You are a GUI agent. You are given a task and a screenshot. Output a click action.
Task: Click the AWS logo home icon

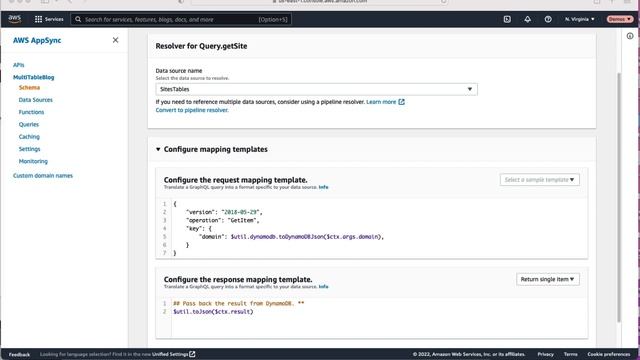point(15,19)
